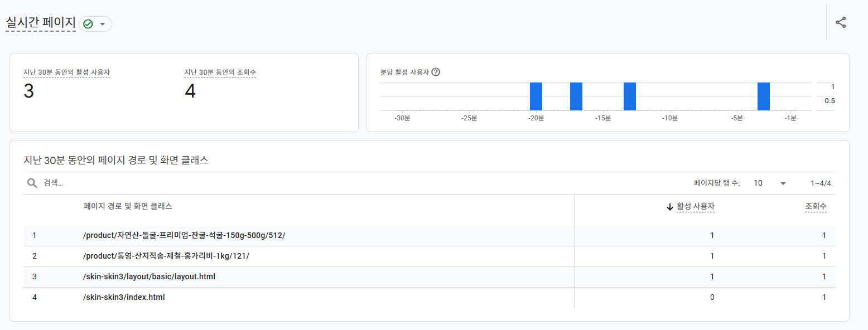Screen dimensions: 868x330
Task: Click the help icon next to 분당 활성 사용자
Action: point(436,72)
